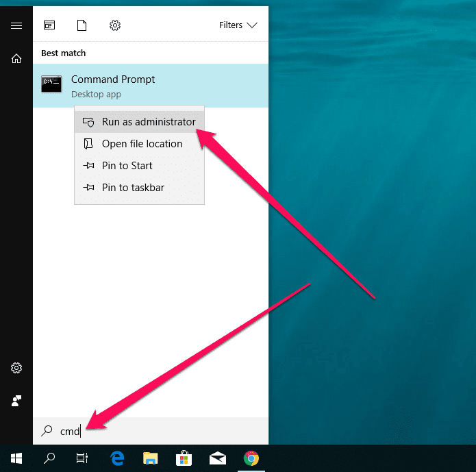This screenshot has height=472, width=476.
Task: Open the hamburger menu in the search sidebar
Action: point(16,25)
